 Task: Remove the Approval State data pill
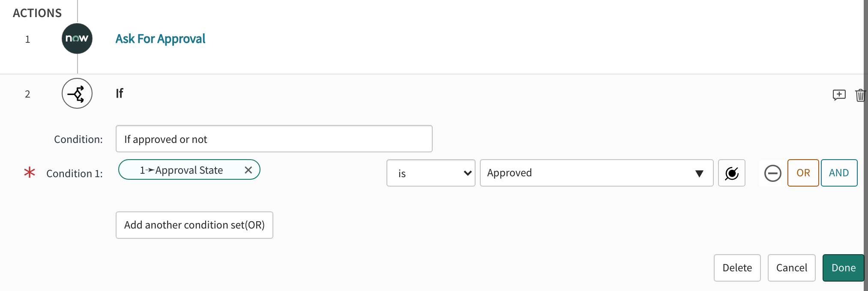point(248,170)
